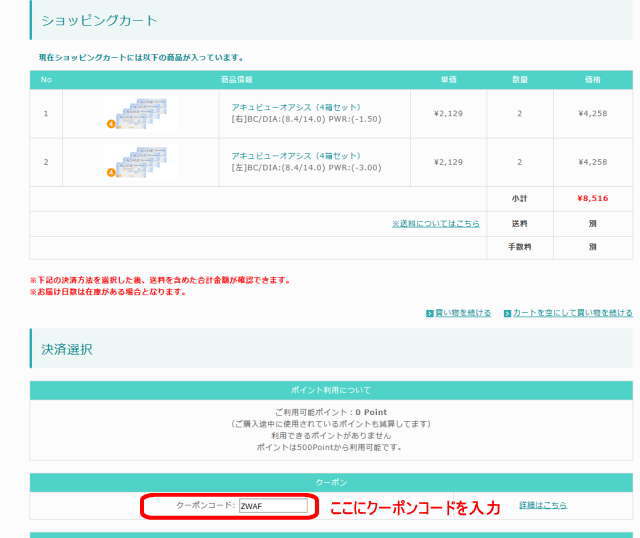This screenshot has height=538, width=640.
Task: Click カートを空にして買い物を続ける link
Action: pos(573,313)
